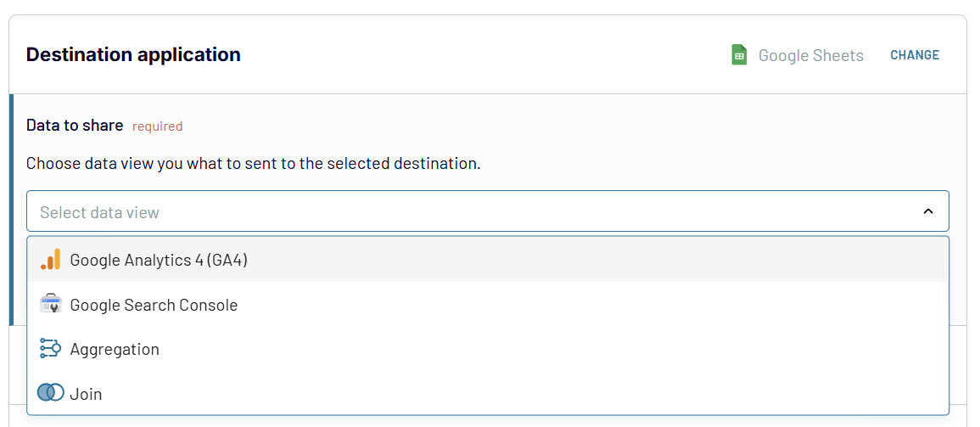Pick the Join data view option

click(x=487, y=394)
